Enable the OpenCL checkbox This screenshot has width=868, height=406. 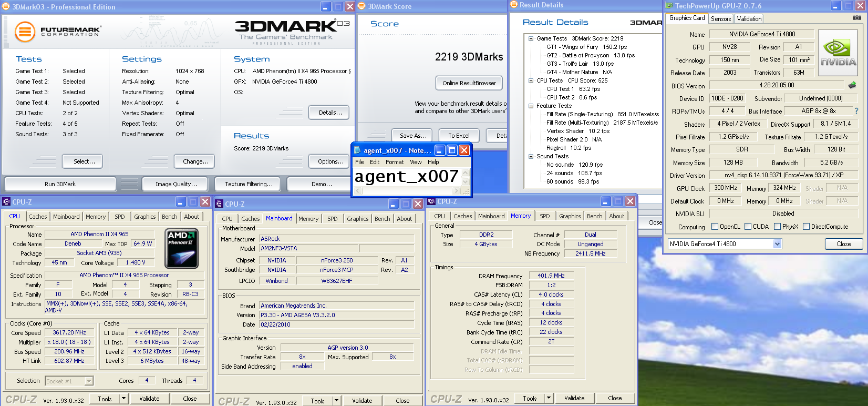click(x=715, y=227)
